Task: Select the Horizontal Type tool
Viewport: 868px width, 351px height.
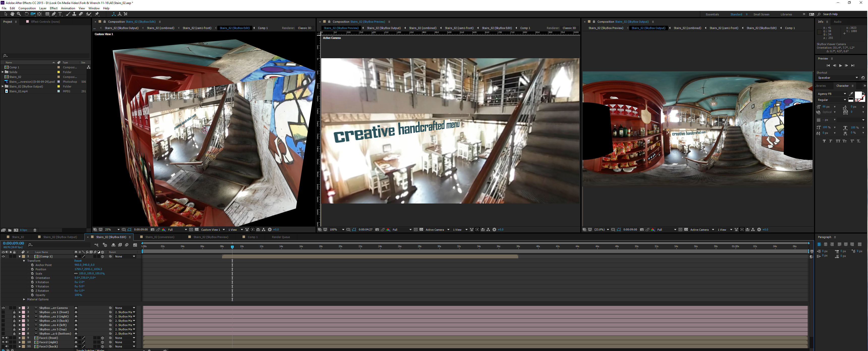Action: (60, 14)
